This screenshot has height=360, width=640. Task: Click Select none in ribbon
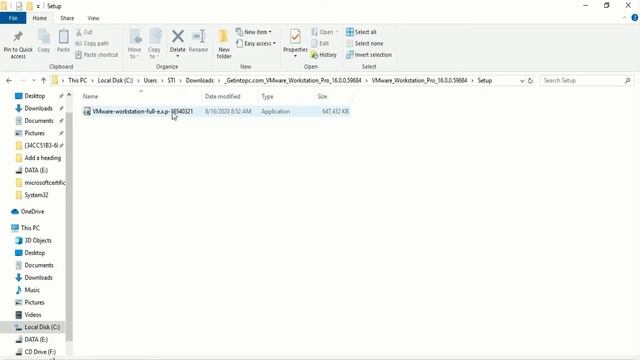tap(364, 43)
